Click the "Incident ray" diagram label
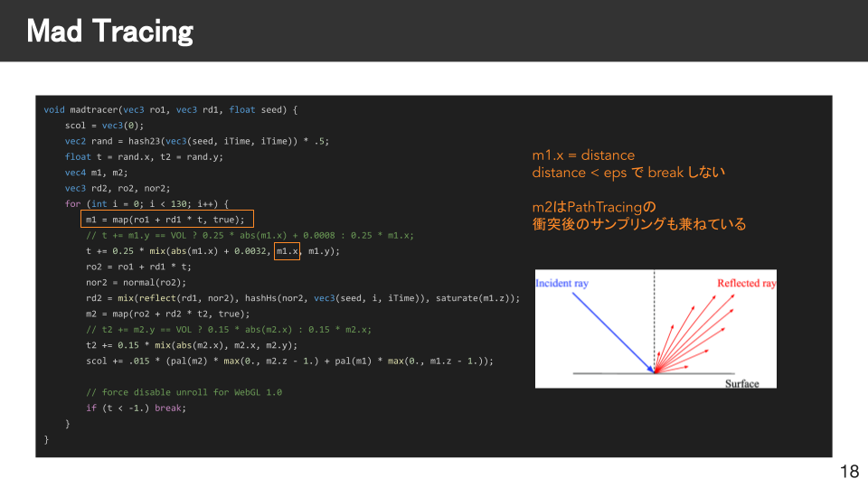This screenshot has height=488, width=868. click(561, 284)
